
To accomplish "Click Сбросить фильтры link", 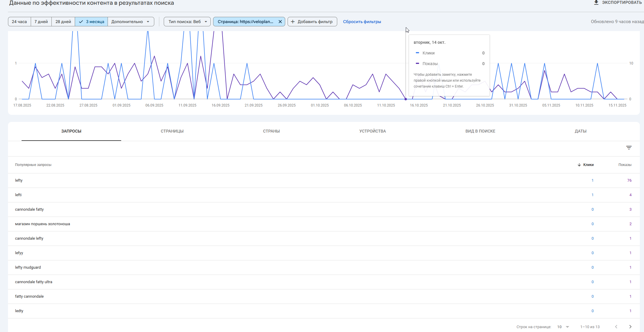I will (362, 22).
